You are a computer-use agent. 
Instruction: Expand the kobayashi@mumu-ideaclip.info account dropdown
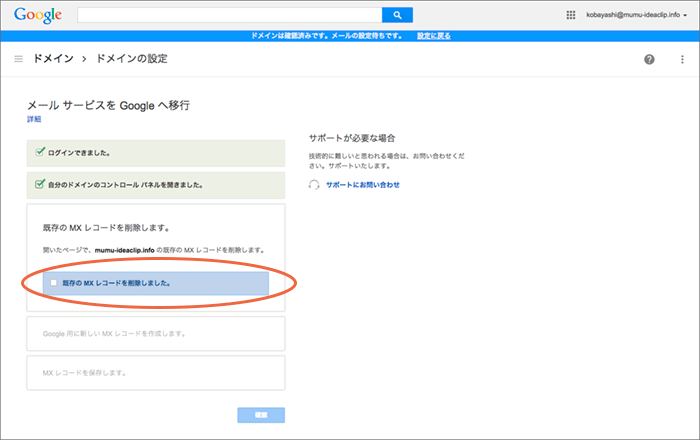(x=636, y=15)
